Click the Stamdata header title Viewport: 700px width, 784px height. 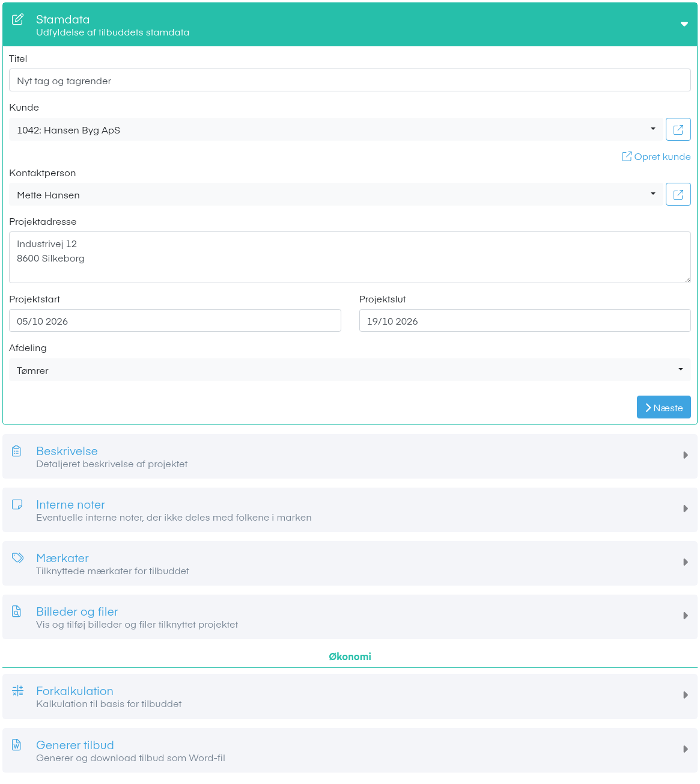click(x=62, y=19)
